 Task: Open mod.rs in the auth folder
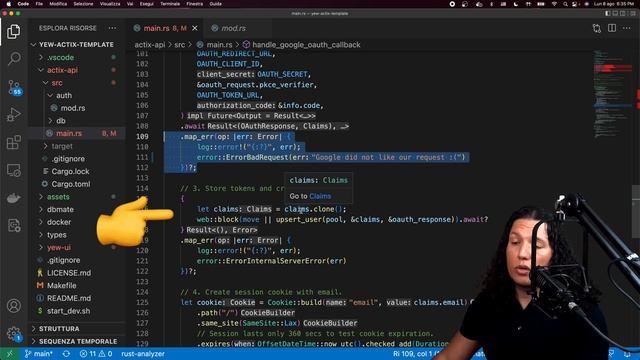click(x=73, y=108)
